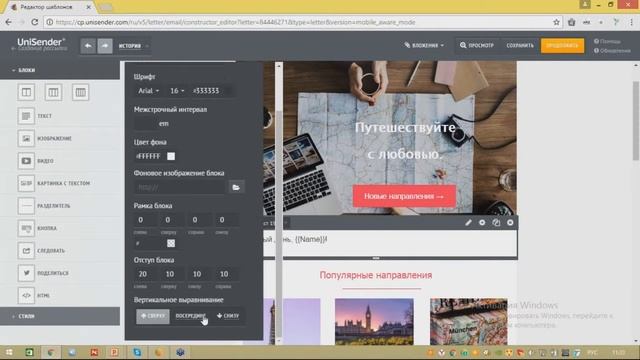640x360 pixels.
Task: Select the Разделитель block icon
Action: point(26,206)
